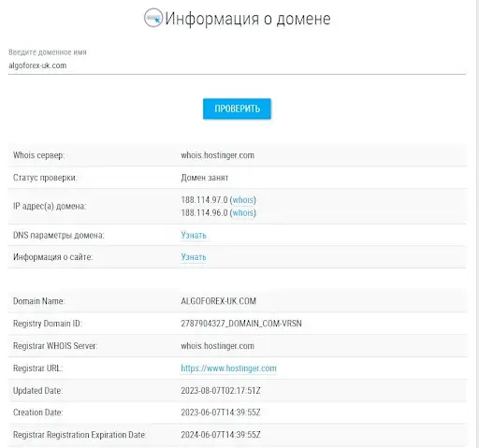Click the Creation Date label
This screenshot has width=479, height=448.
click(37, 412)
